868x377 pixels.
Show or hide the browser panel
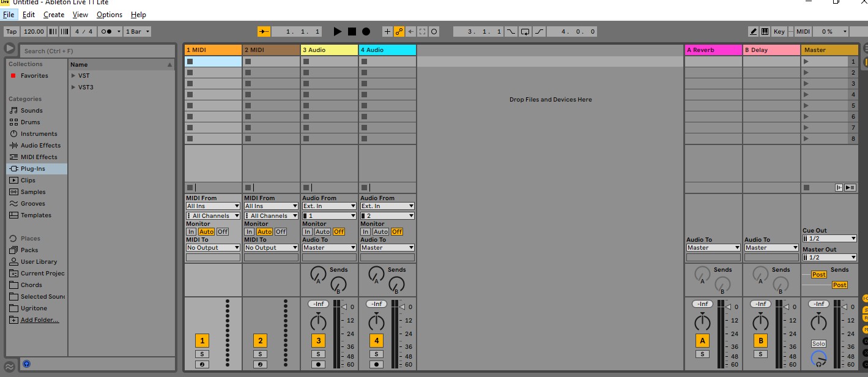pos(10,48)
